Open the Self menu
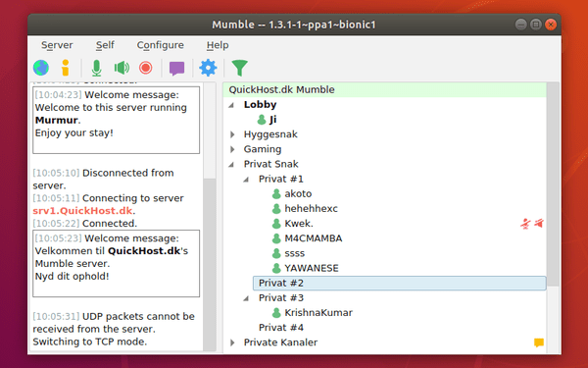This screenshot has width=588, height=368. click(x=105, y=45)
